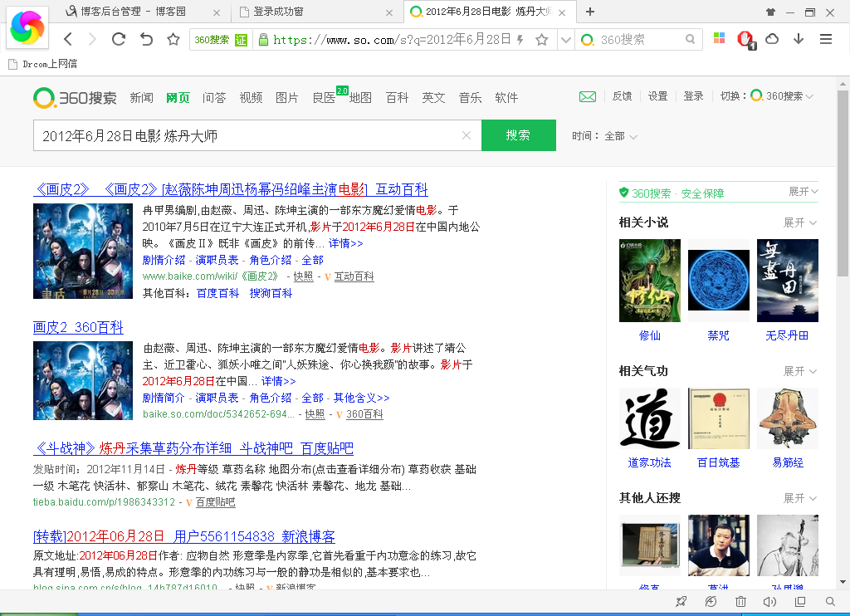Select the 新闻 search category
Image resolution: width=850 pixels, height=616 pixels.
(x=141, y=98)
